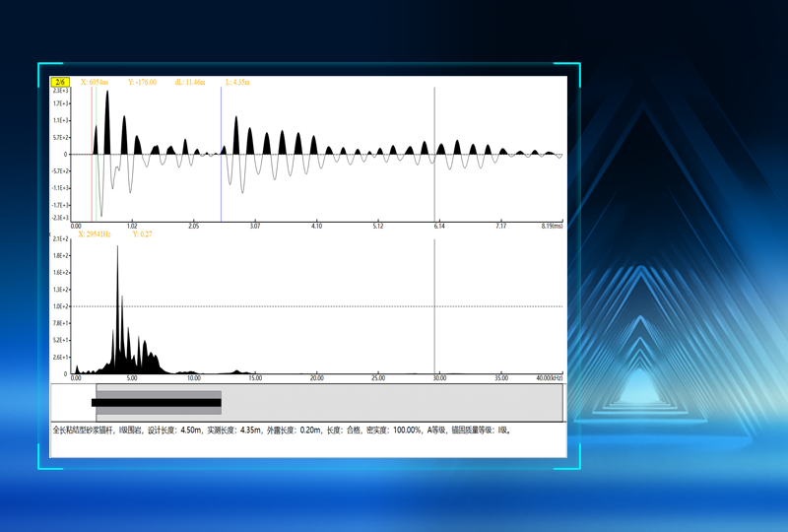Click the L: 4.35m length readout
This screenshot has width=788, height=532.
[239, 82]
